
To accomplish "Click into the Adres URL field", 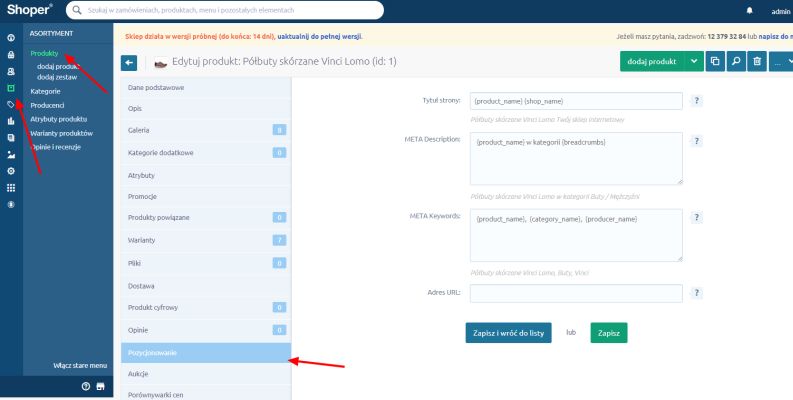I will coord(576,293).
